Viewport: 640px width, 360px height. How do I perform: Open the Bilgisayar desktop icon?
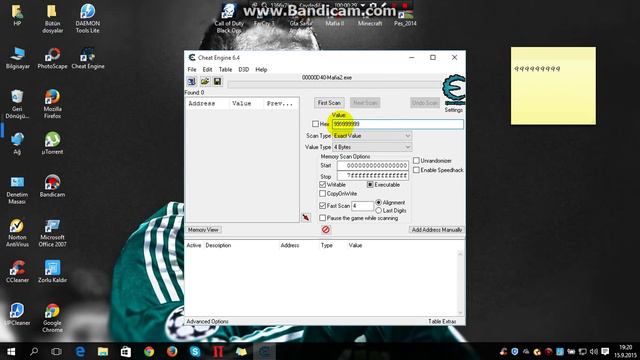(x=17, y=59)
